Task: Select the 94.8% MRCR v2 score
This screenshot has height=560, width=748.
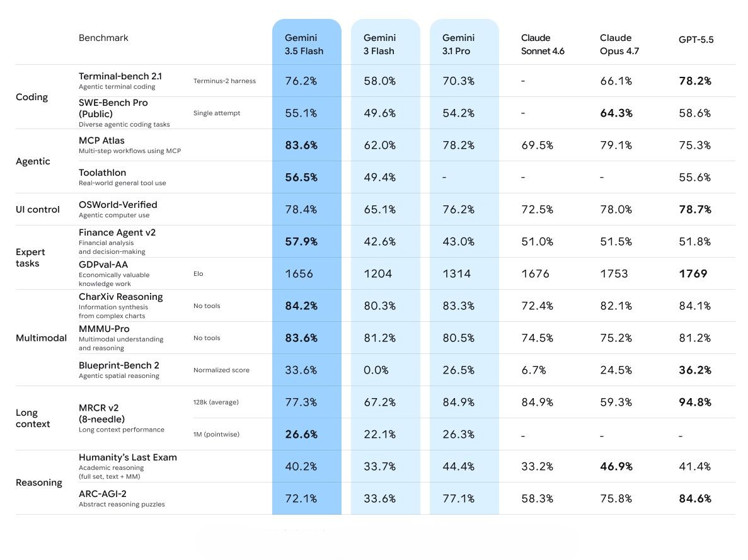Action: pos(695,403)
